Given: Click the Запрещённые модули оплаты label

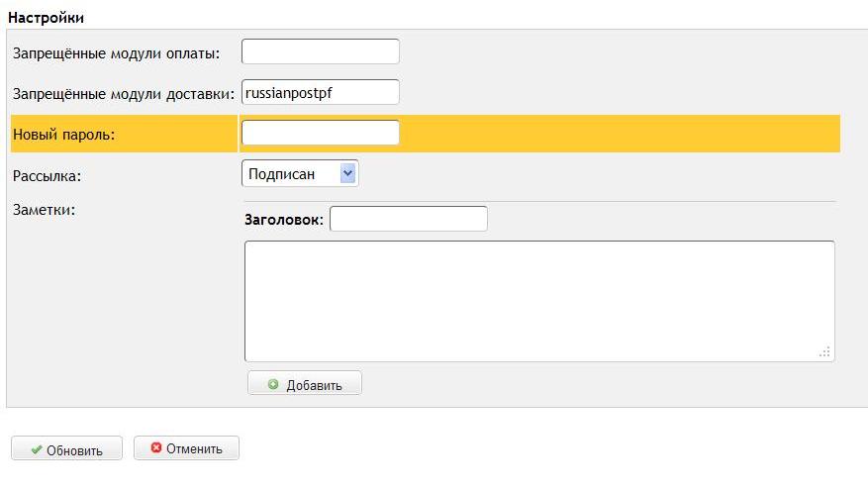Looking at the screenshot, I should 116,52.
